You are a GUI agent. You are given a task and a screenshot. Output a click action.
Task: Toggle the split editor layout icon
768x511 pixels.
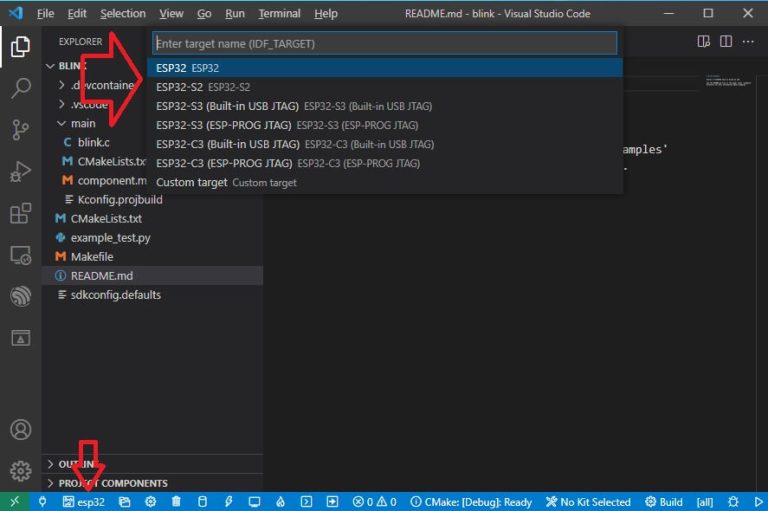725,41
